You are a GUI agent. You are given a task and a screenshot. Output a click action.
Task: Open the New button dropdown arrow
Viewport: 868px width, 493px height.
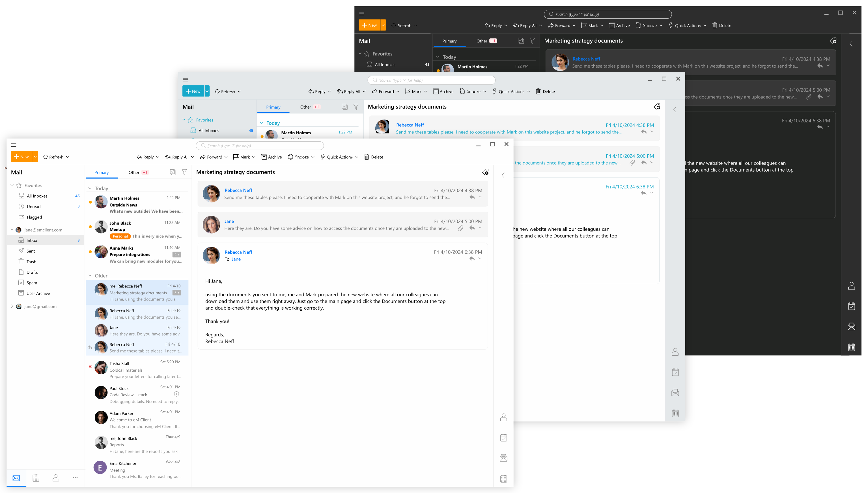pos(35,156)
